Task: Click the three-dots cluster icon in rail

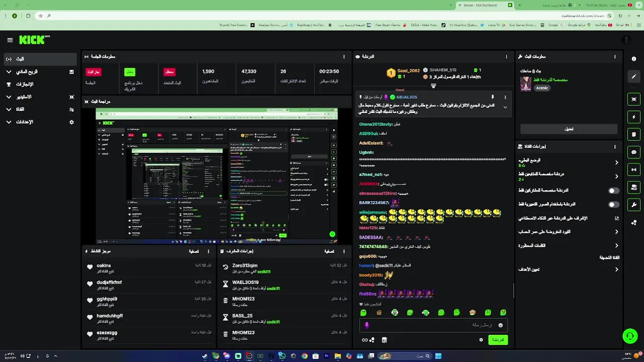Action: 634,222
